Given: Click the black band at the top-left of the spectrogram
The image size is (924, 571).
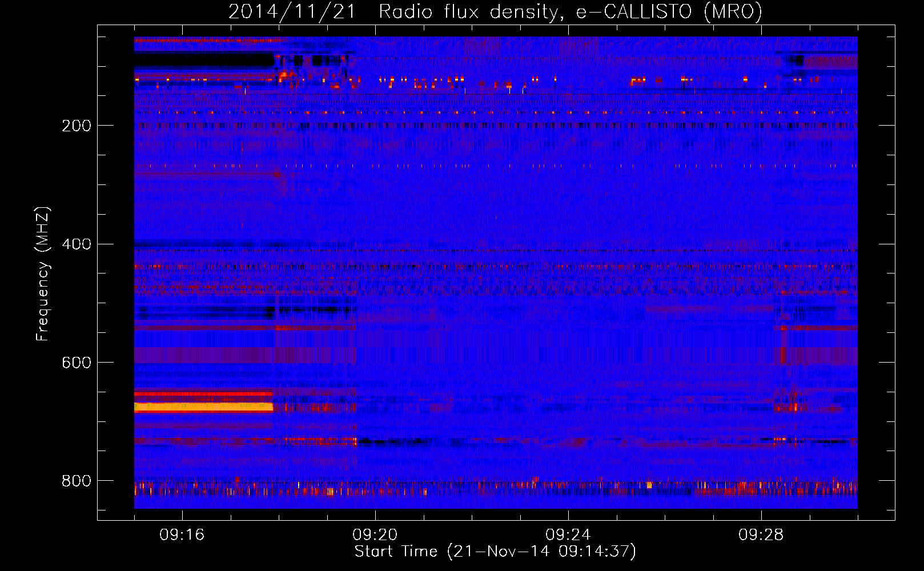Looking at the screenshot, I should coord(204,59).
